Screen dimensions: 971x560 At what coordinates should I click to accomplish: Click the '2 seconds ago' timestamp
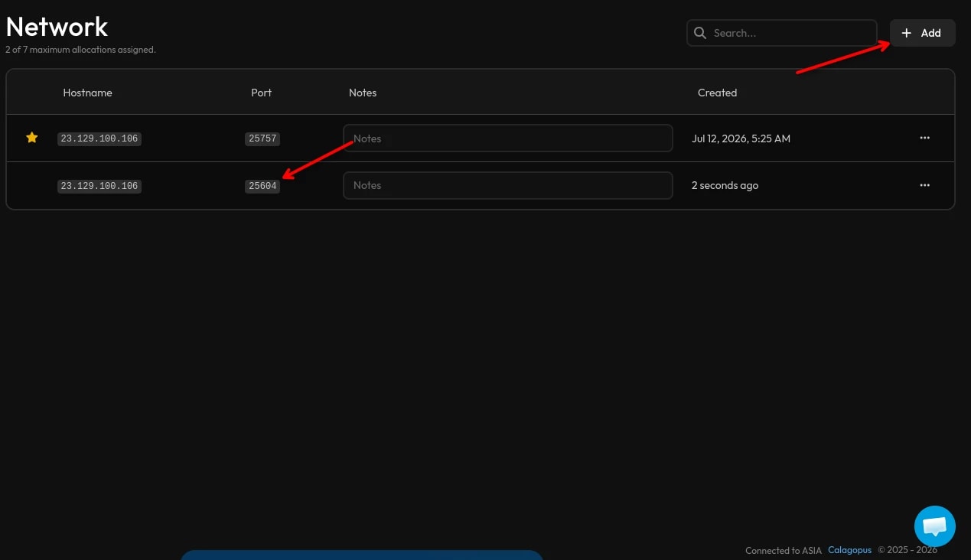click(725, 185)
